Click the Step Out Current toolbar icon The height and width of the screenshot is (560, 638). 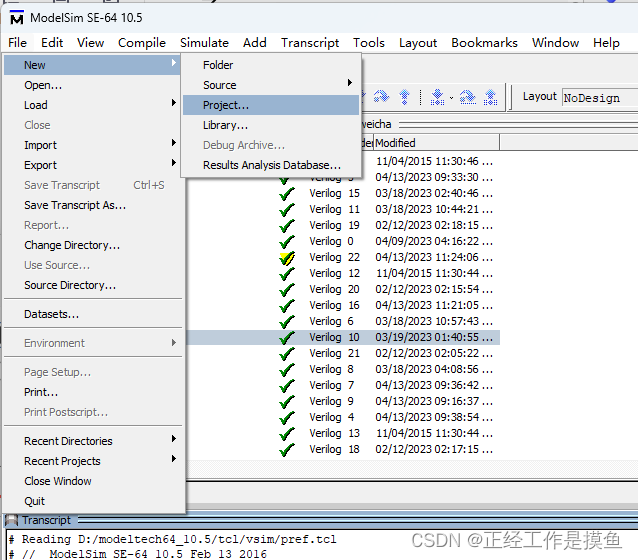pos(490,97)
